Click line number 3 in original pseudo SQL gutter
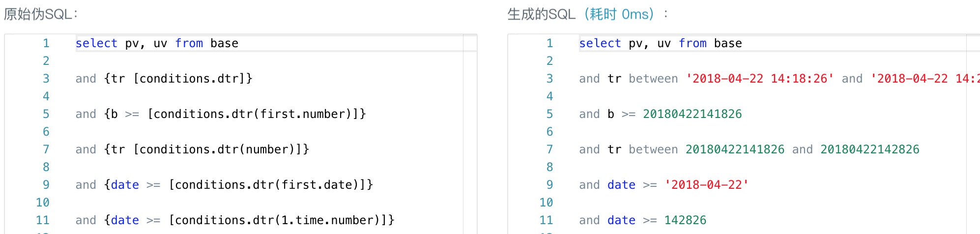980x234 pixels. (x=46, y=79)
